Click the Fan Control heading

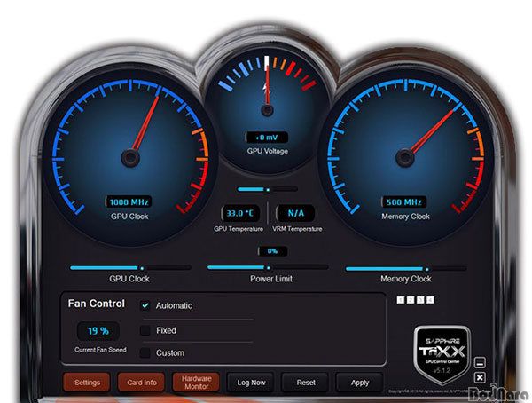(97, 304)
